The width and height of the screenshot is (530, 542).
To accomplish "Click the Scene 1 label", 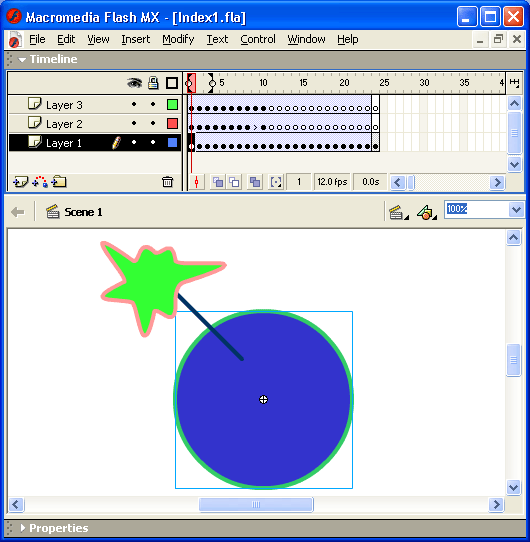I will point(83,212).
